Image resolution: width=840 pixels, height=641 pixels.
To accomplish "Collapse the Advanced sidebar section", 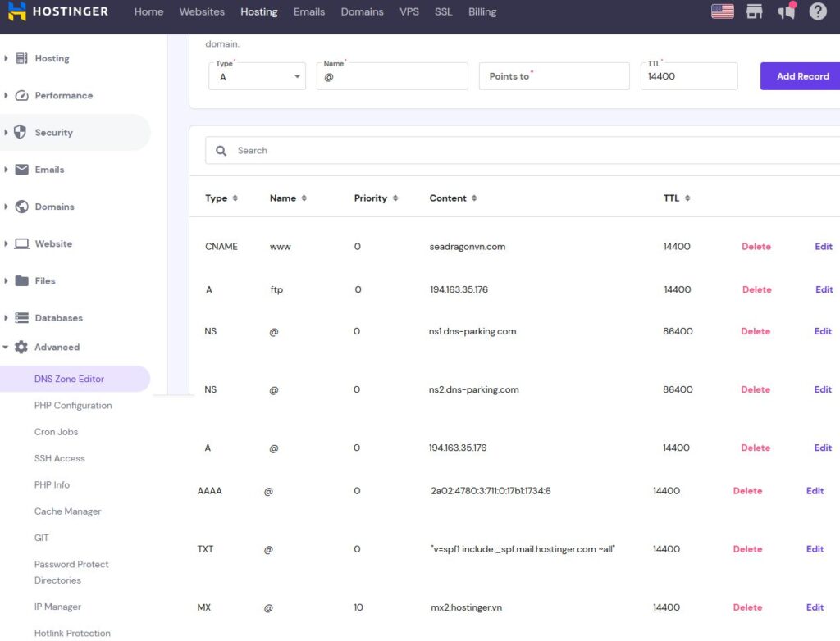I will [x=7, y=348].
